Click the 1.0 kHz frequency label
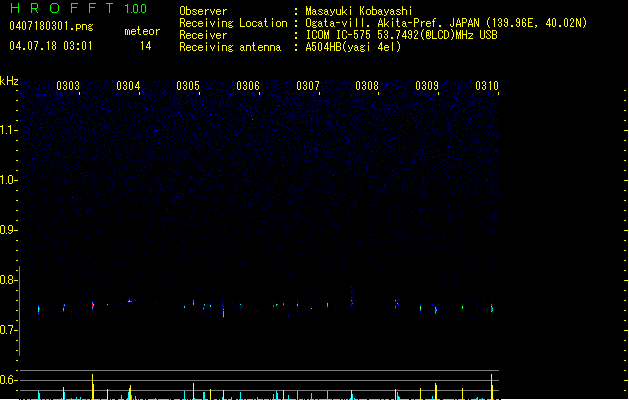 [x=8, y=180]
